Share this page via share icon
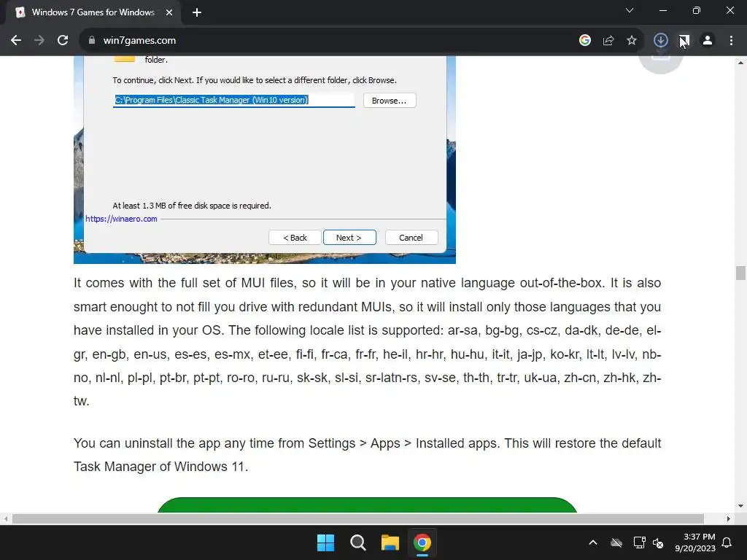This screenshot has width=747, height=560. (x=608, y=41)
